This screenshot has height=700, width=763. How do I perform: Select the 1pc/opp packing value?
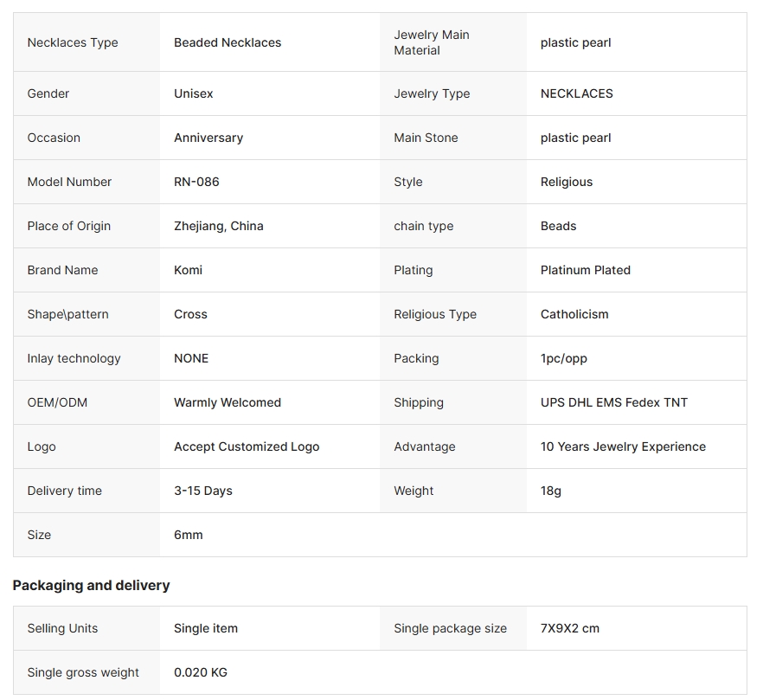click(563, 358)
